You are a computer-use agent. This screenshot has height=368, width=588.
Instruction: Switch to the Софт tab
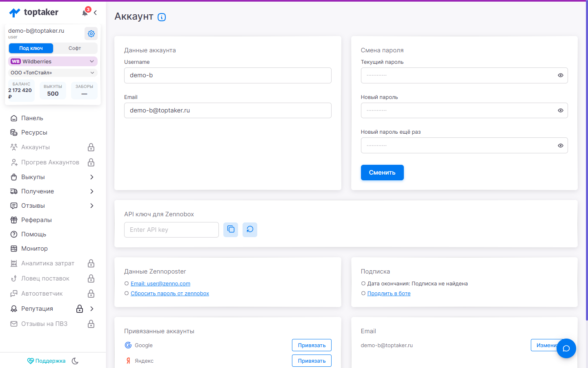[75, 48]
